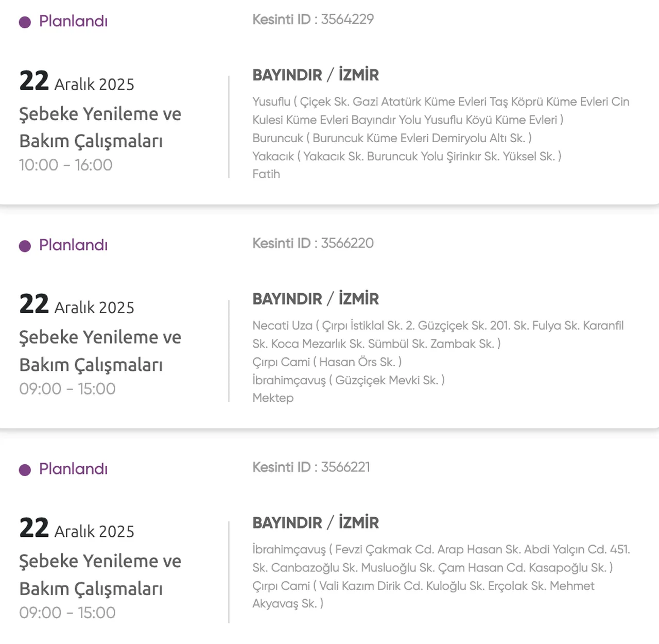This screenshot has width=659, height=644.
Task: Click the Planlandı label of outage 3566220
Action: pos(73,245)
